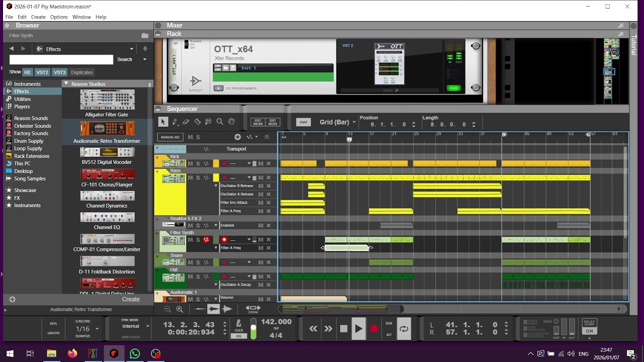Open the Quantize 1/16 dropdown

point(97,329)
